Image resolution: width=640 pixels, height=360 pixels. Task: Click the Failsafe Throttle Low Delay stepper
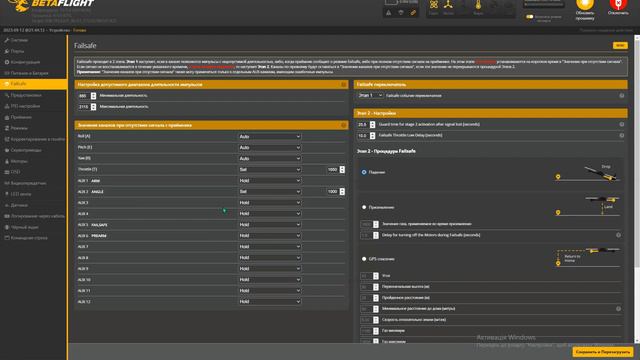[372, 136]
